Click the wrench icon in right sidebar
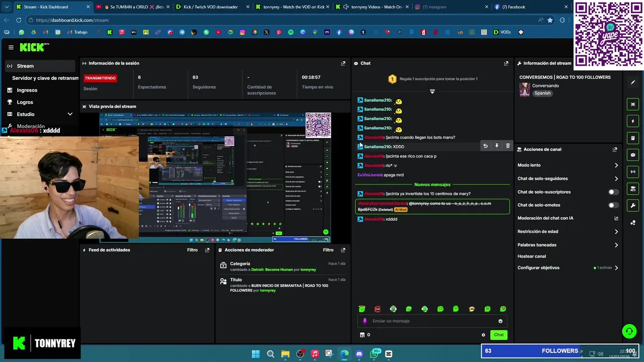The image size is (644, 362). [633, 205]
